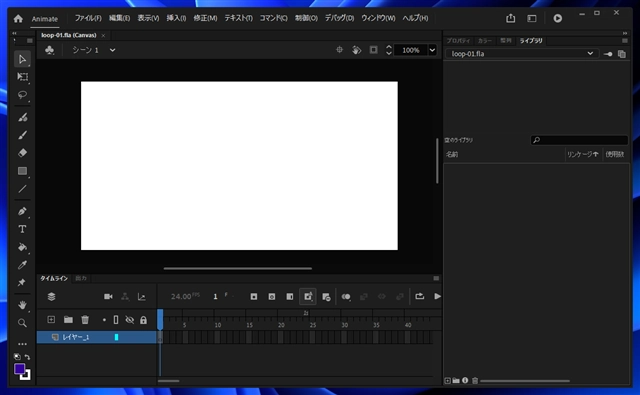Open the Insert menu
Screen dimensions: 640x395
[x=176, y=18]
